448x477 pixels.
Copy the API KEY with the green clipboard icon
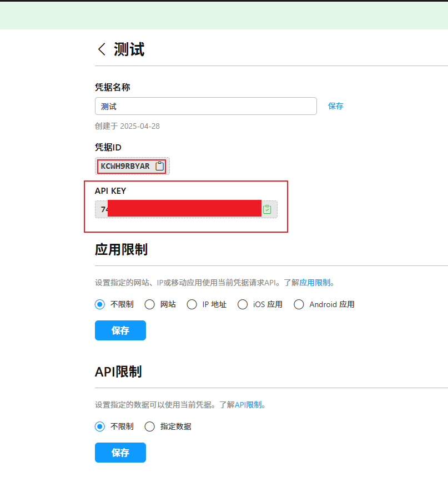coord(267,209)
